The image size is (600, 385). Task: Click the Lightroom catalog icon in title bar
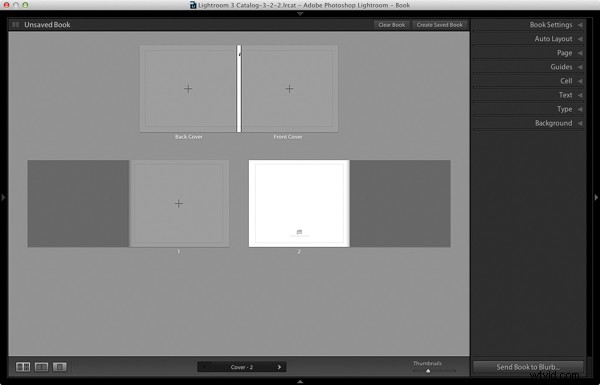coord(193,5)
